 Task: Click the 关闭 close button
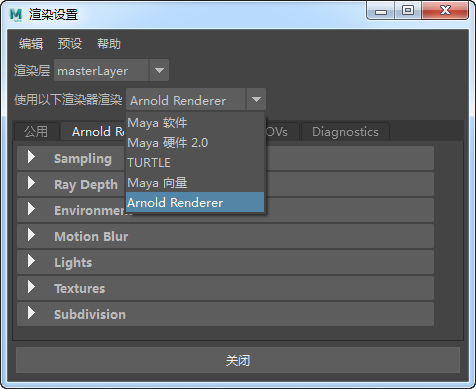tap(238, 360)
